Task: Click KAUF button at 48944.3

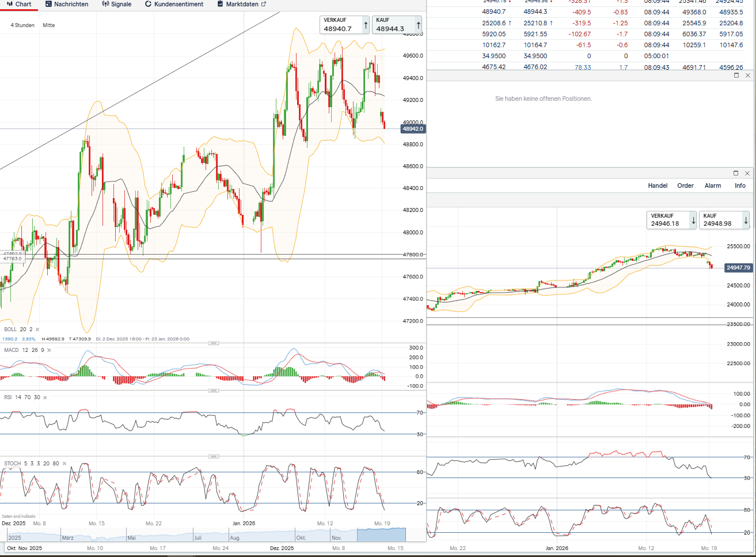Action: (397, 25)
